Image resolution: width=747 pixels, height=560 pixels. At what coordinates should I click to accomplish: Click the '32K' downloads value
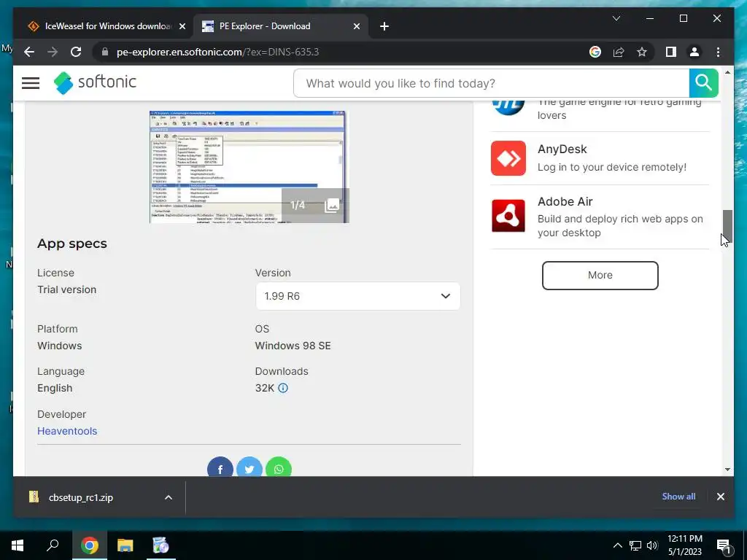[264, 388]
